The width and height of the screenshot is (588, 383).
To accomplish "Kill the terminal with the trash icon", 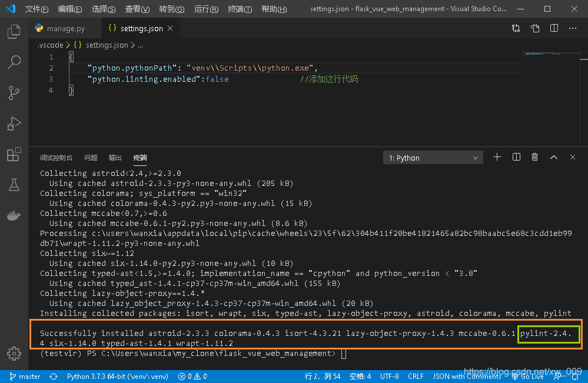I will tap(535, 156).
